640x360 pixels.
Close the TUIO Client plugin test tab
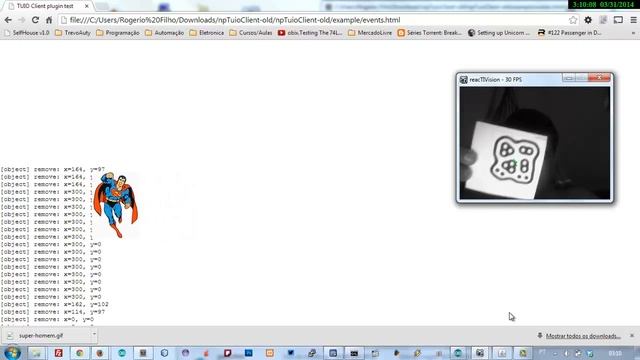[87, 6]
